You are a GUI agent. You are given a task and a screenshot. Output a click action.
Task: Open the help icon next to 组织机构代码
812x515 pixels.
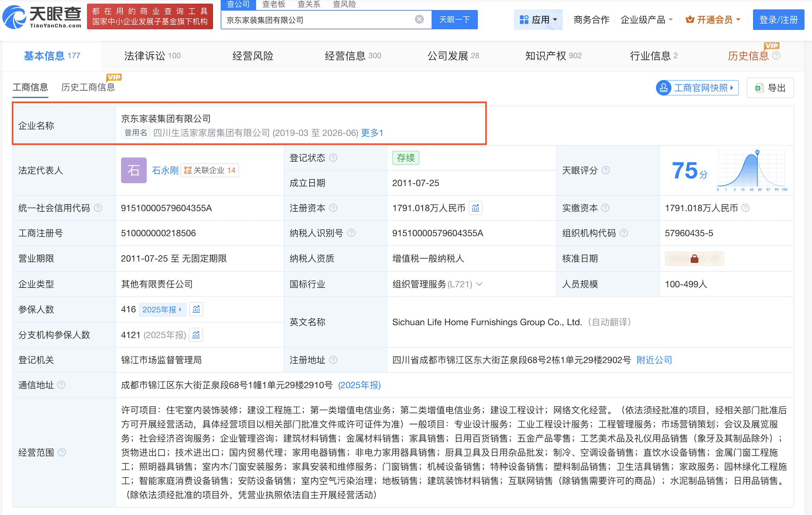(624, 233)
